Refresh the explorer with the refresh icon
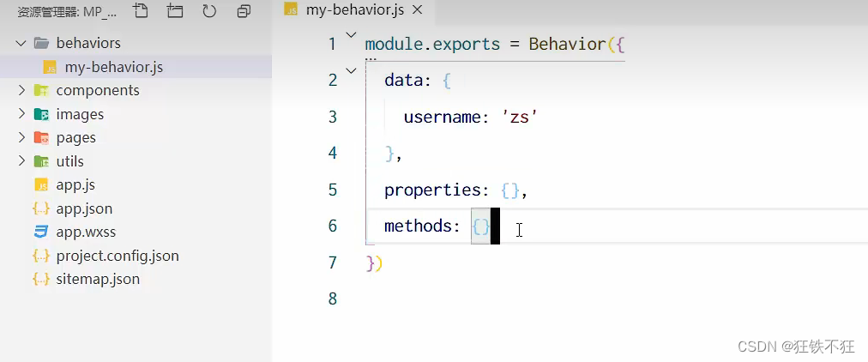This screenshot has width=868, height=362. pyautogui.click(x=209, y=11)
